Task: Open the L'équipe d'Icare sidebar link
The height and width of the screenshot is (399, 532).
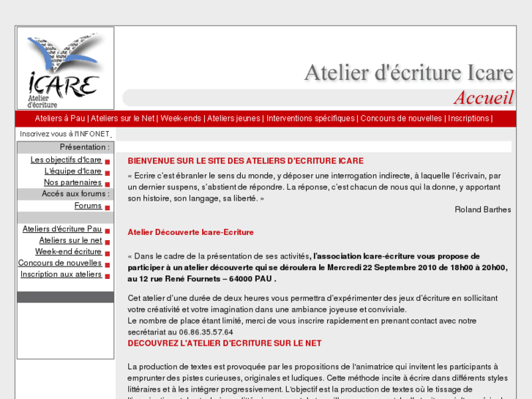Action: (x=73, y=171)
